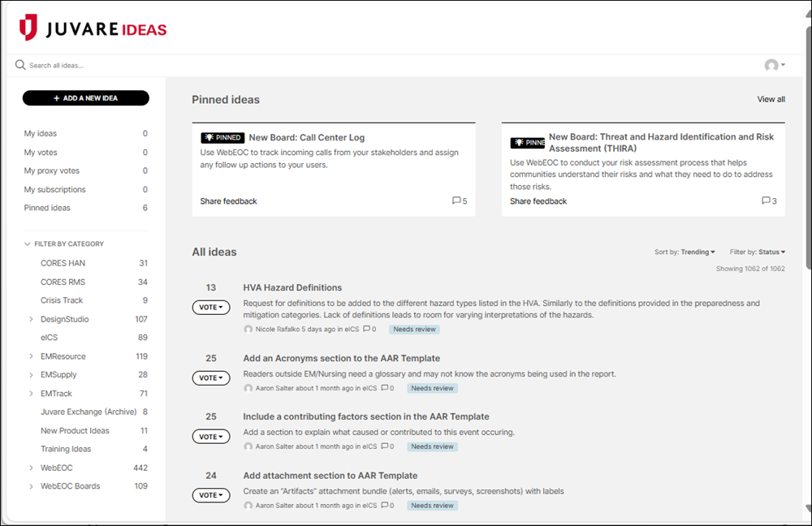Click Aaron Salter's avatar on the Acronyms idea

coord(248,388)
